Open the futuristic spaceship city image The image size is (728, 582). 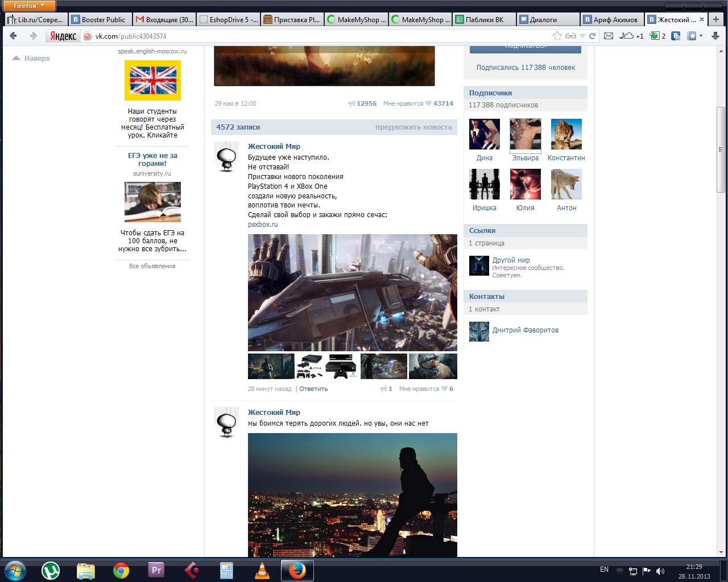(353, 293)
